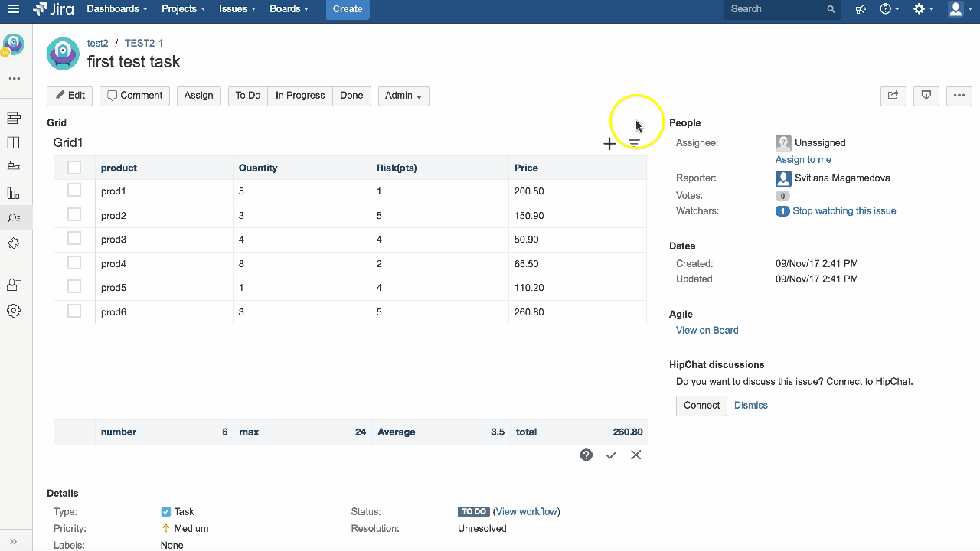The width and height of the screenshot is (980, 551).
Task: Check the prod4 row checkbox
Action: pos(74,262)
